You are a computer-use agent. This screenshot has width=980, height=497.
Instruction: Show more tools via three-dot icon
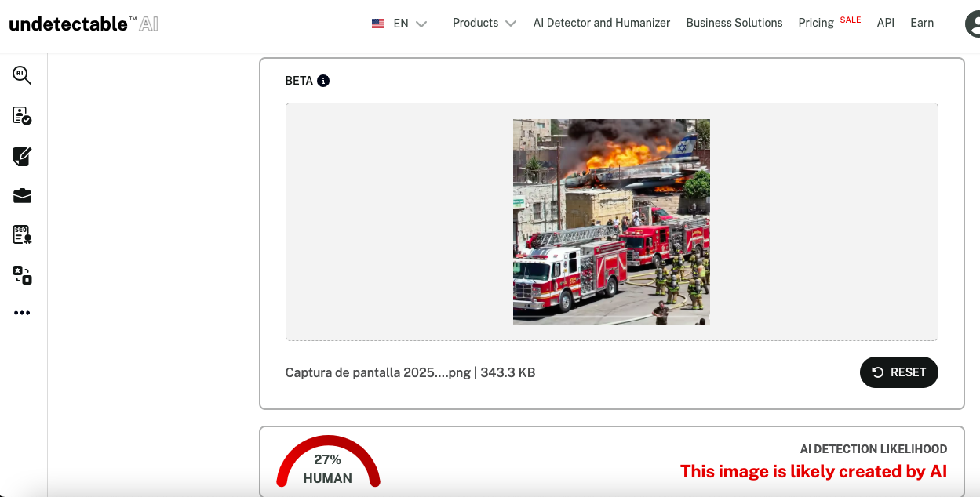point(22,313)
